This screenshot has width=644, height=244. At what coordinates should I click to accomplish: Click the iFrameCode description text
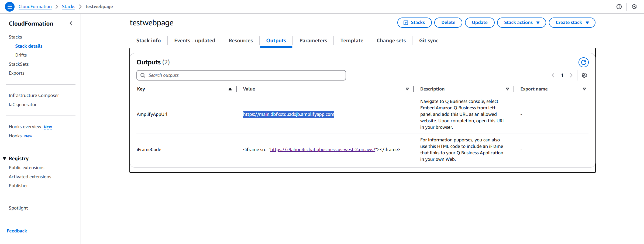[x=462, y=150]
